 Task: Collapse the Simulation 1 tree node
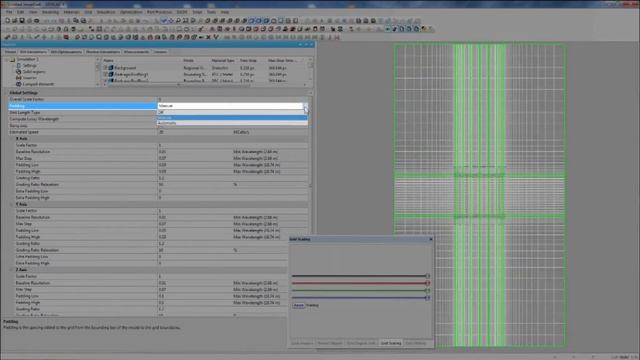point(7,59)
